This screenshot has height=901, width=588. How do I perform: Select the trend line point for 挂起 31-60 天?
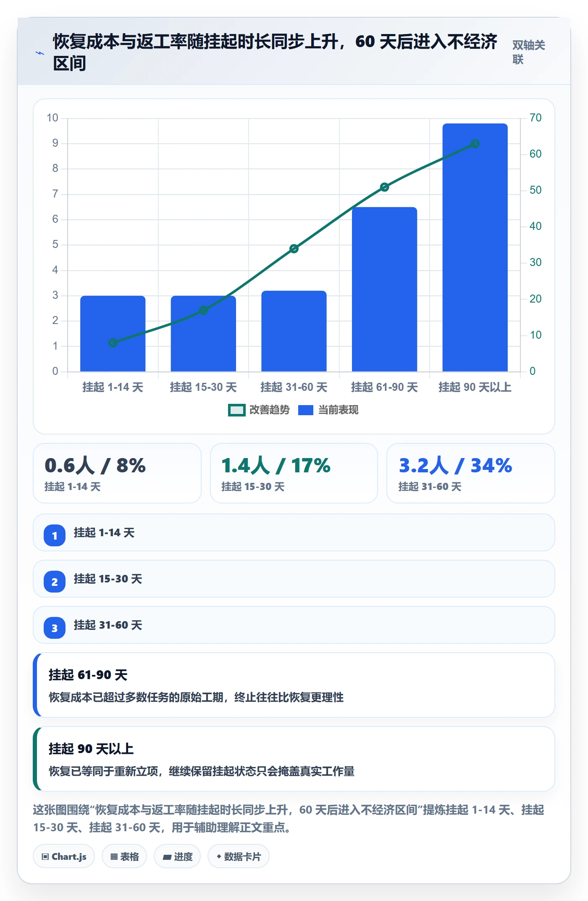(294, 249)
